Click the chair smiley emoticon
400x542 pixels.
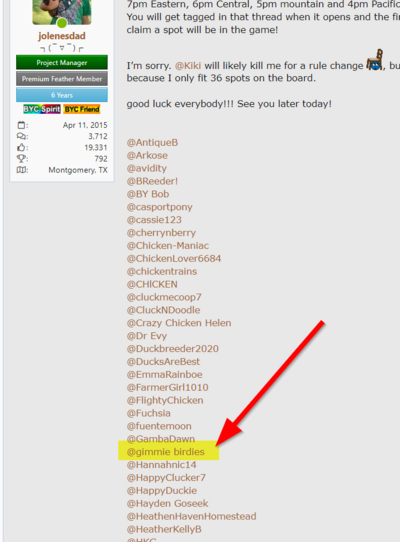375,59
